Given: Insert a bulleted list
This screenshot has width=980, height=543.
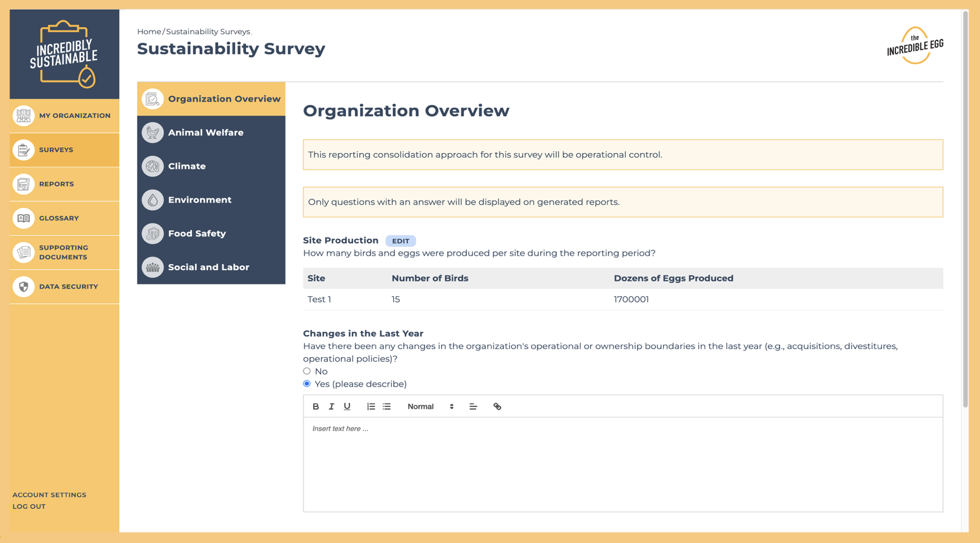Looking at the screenshot, I should click(387, 406).
